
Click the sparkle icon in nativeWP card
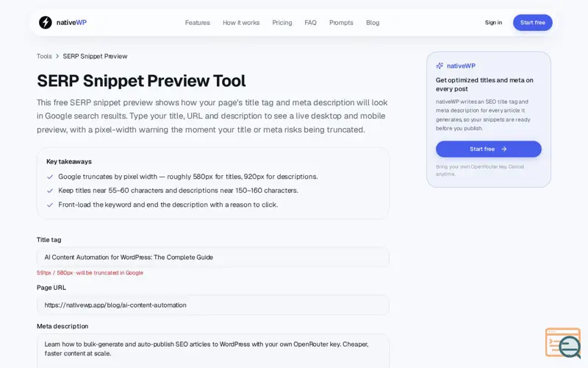click(440, 66)
